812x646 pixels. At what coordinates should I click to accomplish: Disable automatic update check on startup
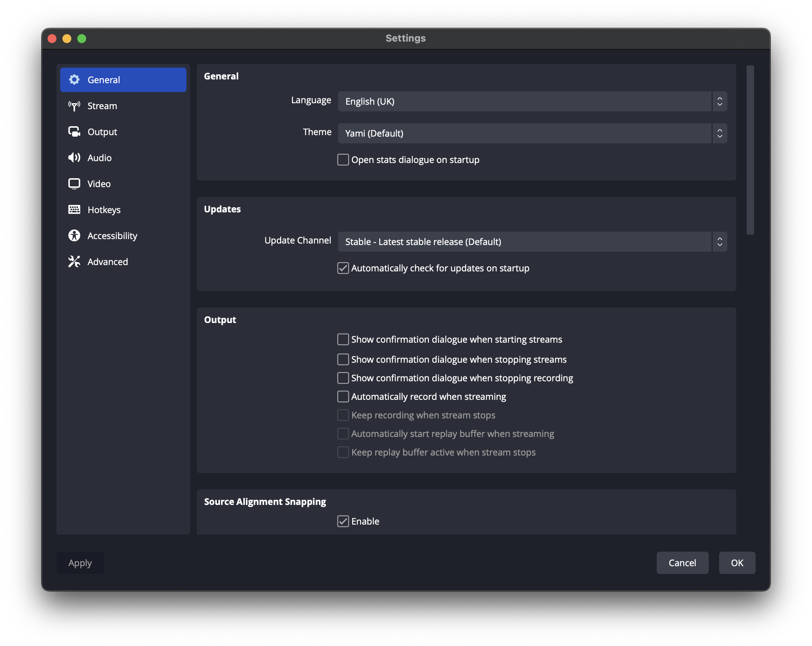[x=343, y=268]
